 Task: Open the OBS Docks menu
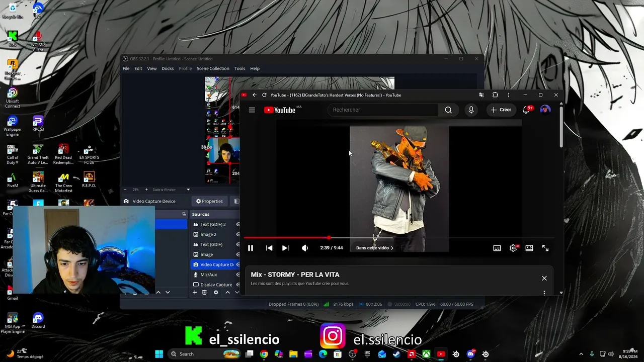point(168,68)
